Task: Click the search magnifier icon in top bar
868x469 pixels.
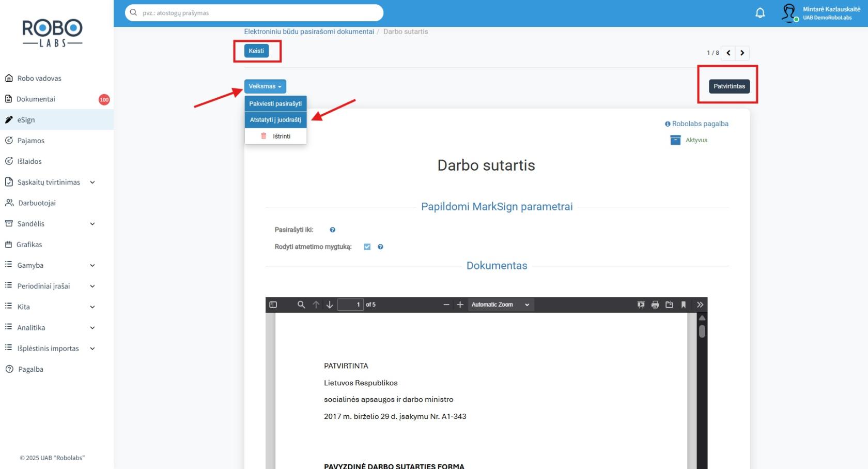Action: point(133,12)
